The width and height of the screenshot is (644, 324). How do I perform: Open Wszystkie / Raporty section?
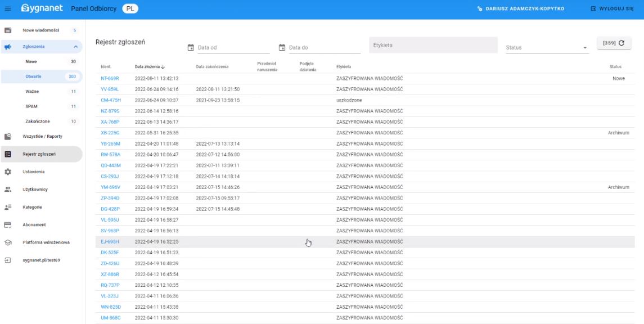click(41, 136)
